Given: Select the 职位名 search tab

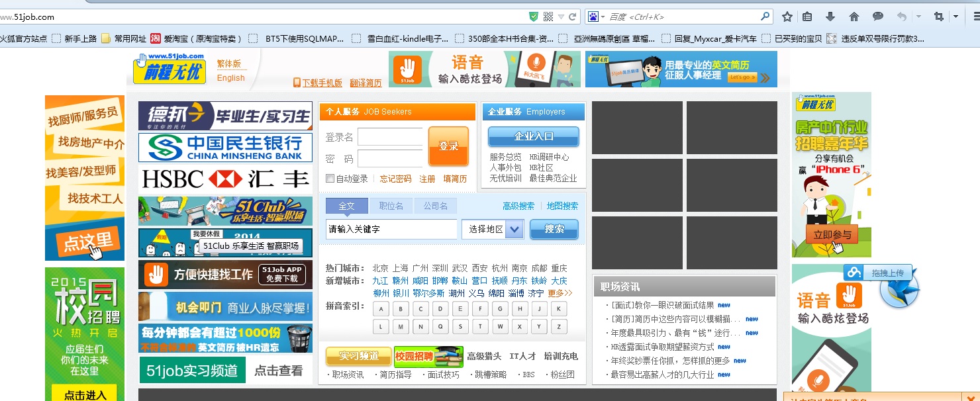Looking at the screenshot, I should pos(391,206).
